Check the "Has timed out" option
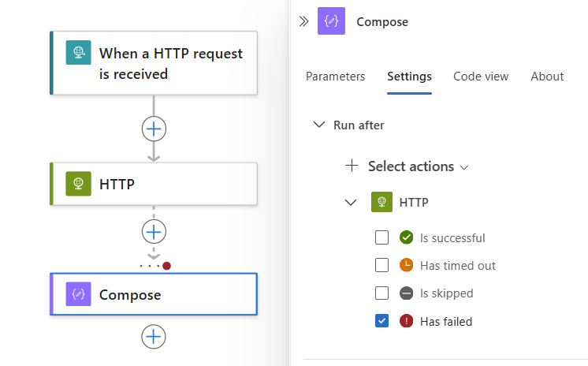 [382, 265]
